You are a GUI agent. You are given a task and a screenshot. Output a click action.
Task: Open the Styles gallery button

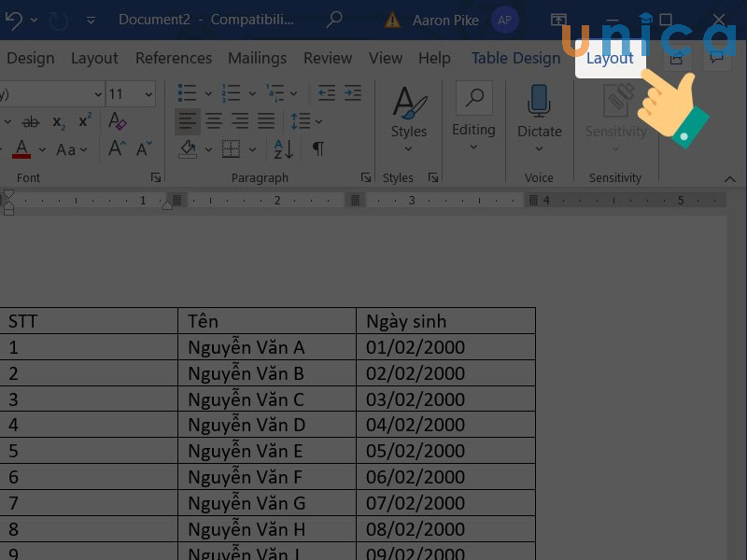[408, 117]
